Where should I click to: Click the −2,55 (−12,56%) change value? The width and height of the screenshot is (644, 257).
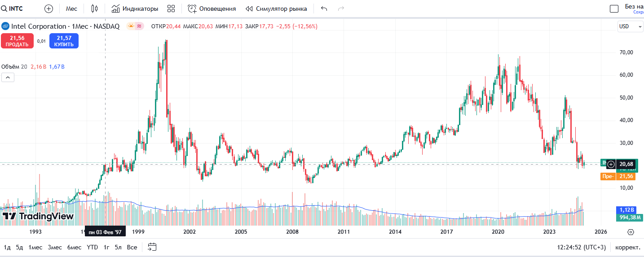(296, 26)
